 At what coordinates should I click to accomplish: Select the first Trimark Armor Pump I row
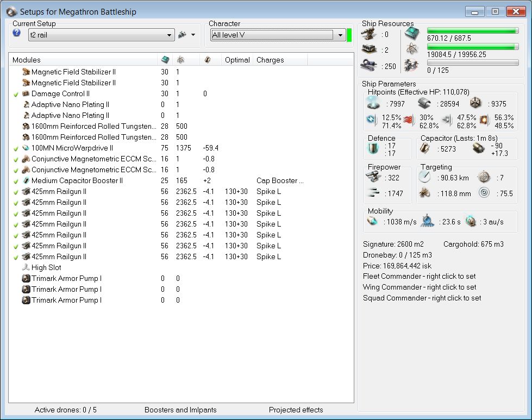click(x=181, y=278)
